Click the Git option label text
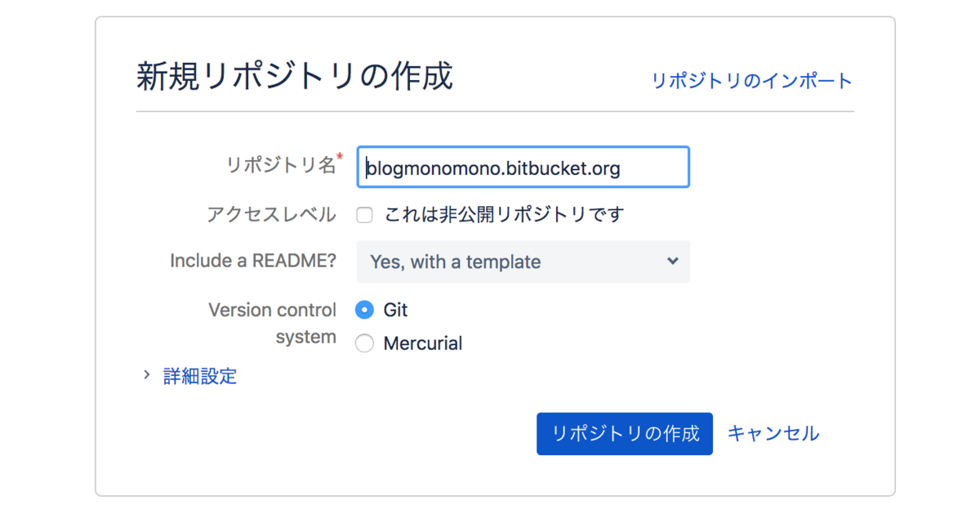Viewport: 980px width, 514px height. (395, 311)
